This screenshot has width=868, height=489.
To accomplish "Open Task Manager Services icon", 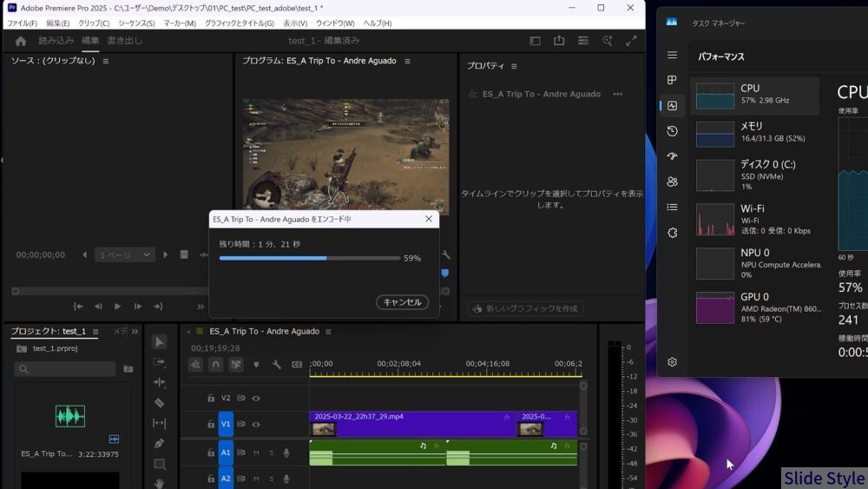I will pyautogui.click(x=672, y=233).
